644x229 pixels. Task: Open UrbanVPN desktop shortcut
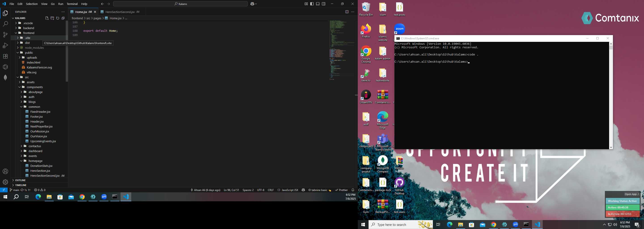click(x=366, y=97)
